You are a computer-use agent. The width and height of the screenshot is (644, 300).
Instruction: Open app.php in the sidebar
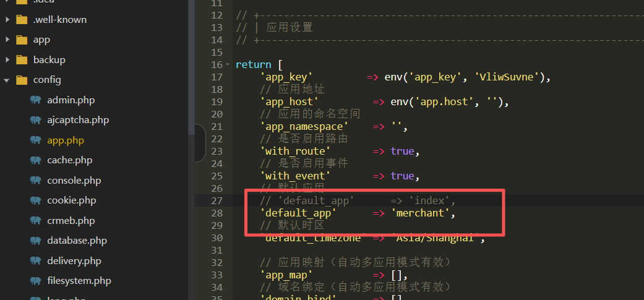65,140
